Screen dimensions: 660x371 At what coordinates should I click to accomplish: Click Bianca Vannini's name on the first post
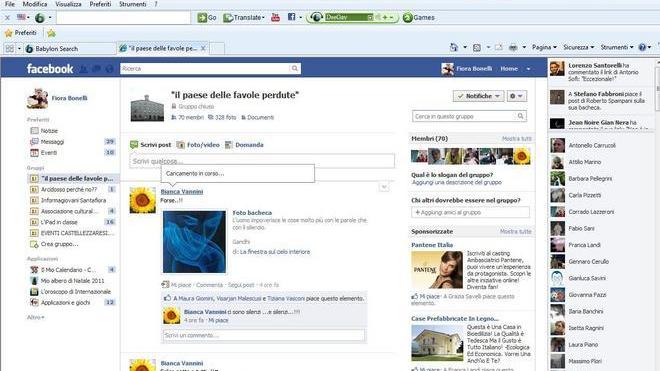pyautogui.click(x=181, y=192)
